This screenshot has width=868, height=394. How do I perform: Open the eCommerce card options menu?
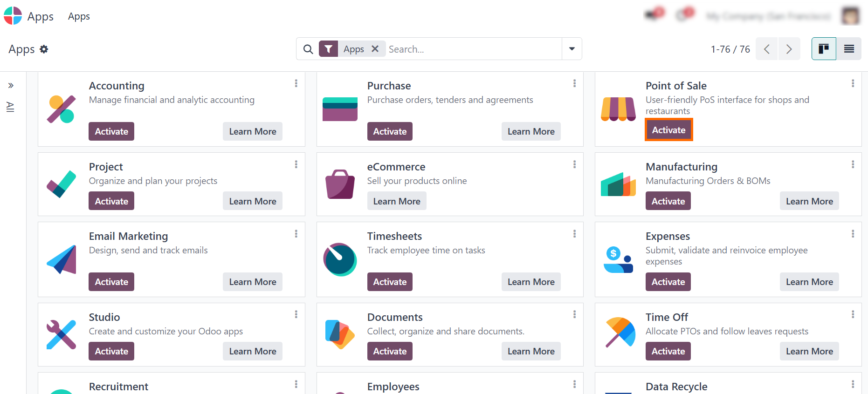(574, 164)
